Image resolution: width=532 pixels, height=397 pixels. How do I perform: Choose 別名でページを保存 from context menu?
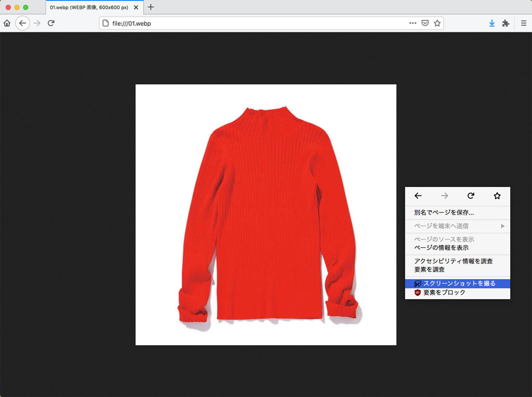pyautogui.click(x=444, y=213)
